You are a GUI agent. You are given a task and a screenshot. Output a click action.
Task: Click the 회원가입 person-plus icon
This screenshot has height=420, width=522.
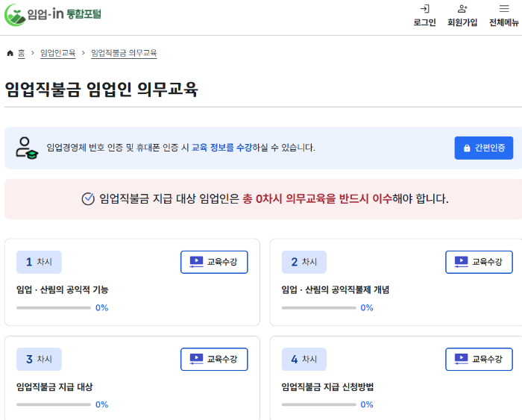(x=462, y=9)
